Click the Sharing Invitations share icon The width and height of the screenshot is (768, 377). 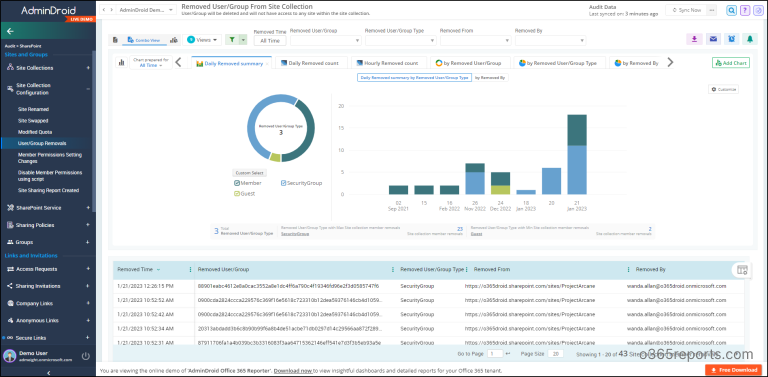[11, 286]
